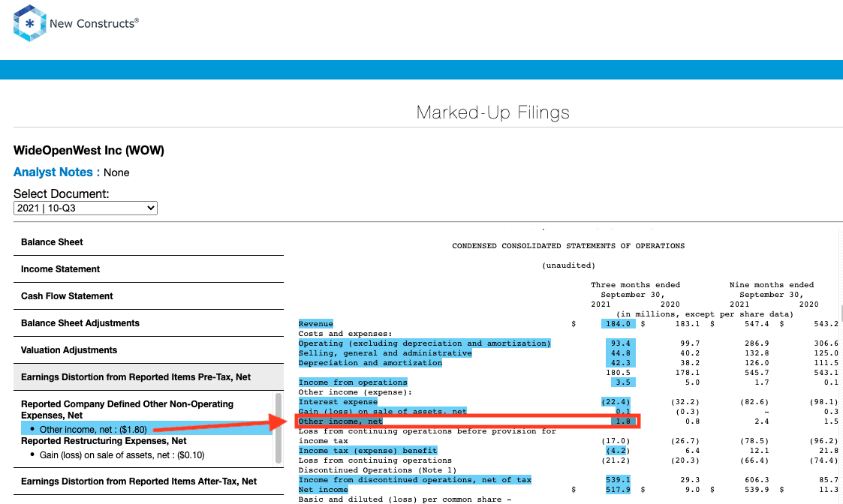The image size is (843, 504).
Task: Click the 'Reported Restructuring Expenses, Net' heading
Action: click(104, 441)
